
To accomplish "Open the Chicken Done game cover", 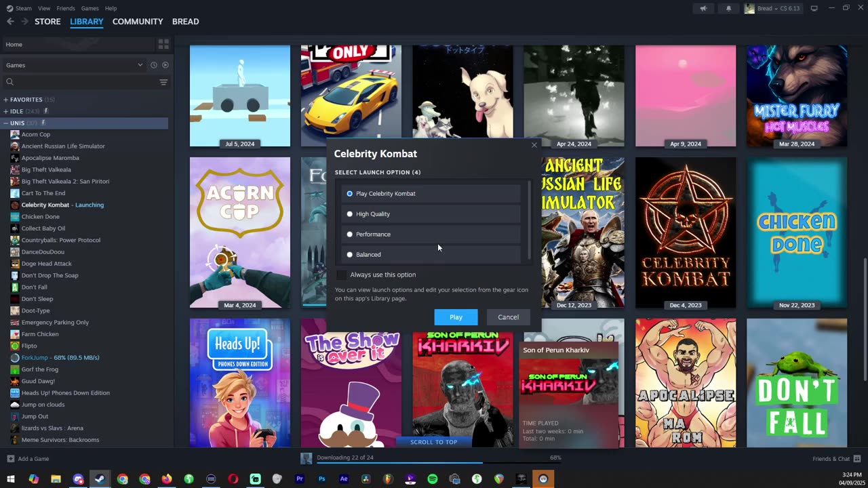I will [797, 233].
